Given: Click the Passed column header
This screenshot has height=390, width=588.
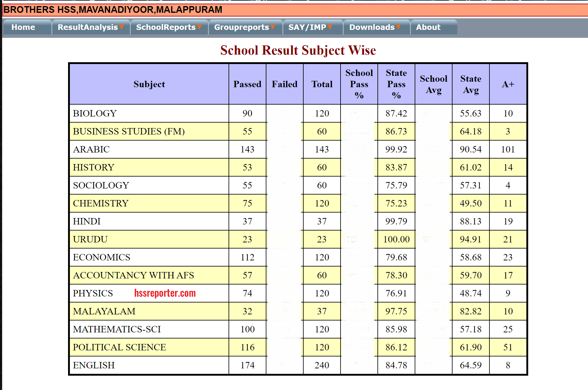Looking at the screenshot, I should pyautogui.click(x=247, y=84).
